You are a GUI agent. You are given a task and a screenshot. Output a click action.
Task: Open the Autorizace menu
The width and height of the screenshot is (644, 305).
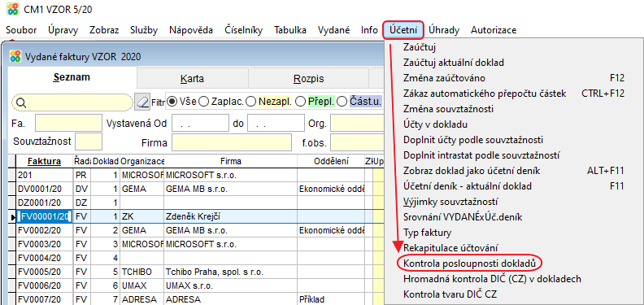(494, 30)
